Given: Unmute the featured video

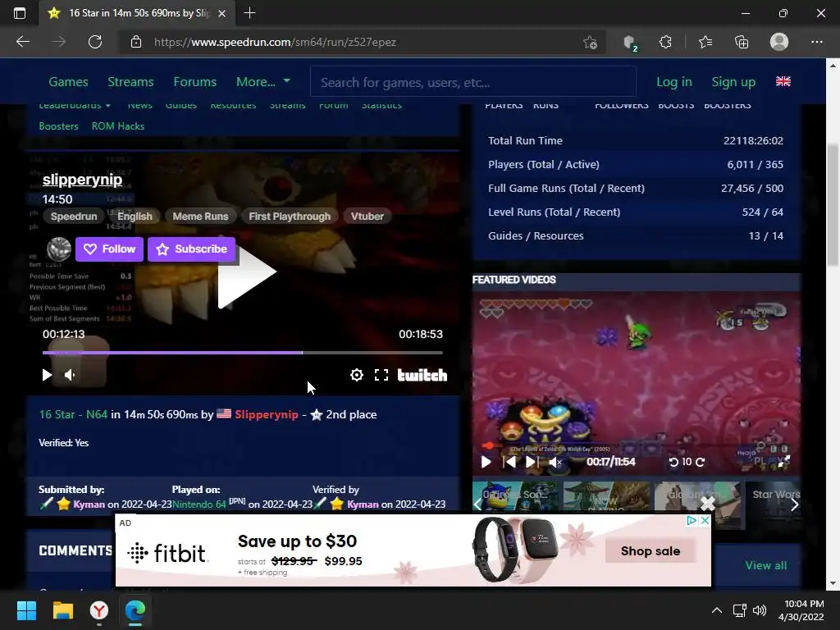Looking at the screenshot, I should [x=555, y=462].
